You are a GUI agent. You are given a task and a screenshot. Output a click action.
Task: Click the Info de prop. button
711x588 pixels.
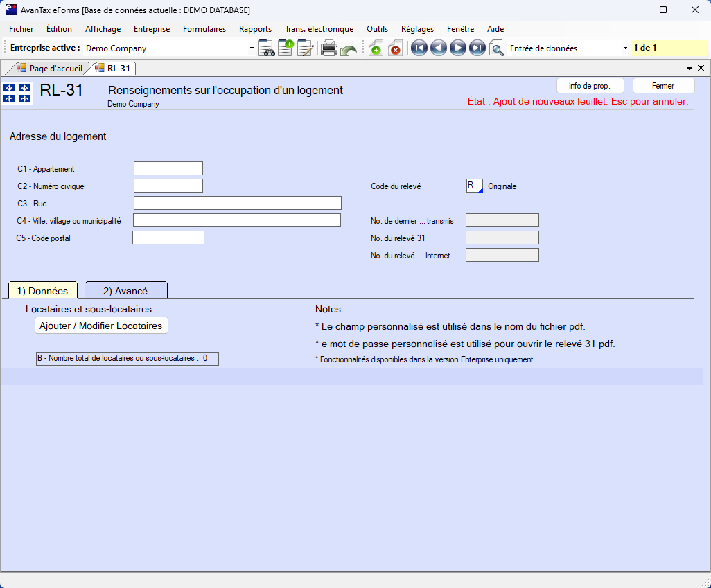(x=590, y=86)
